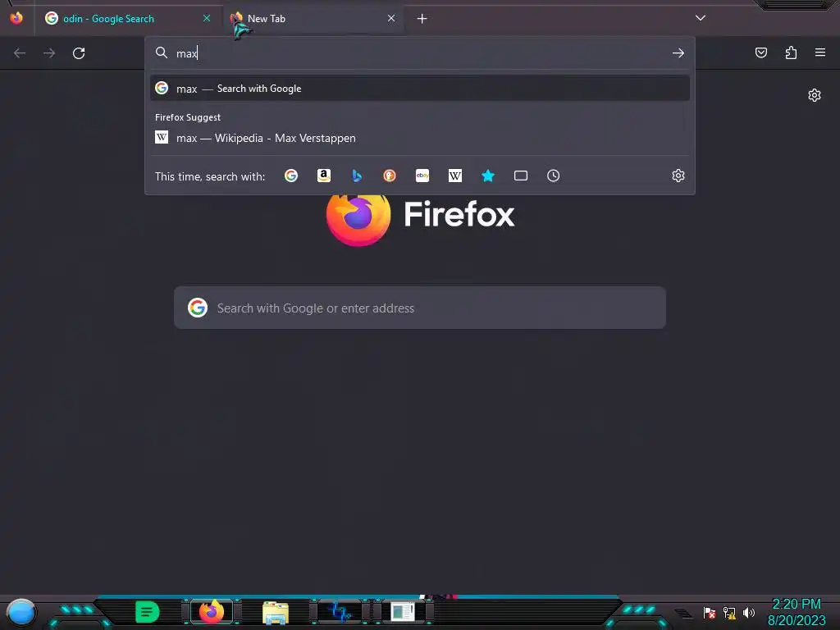
Task: Click the network tray icon
Action: [729, 613]
